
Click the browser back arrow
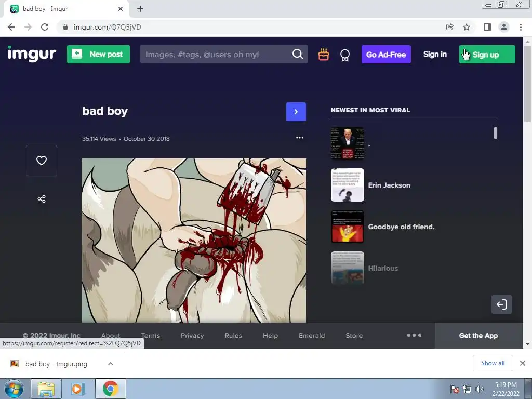(11, 27)
